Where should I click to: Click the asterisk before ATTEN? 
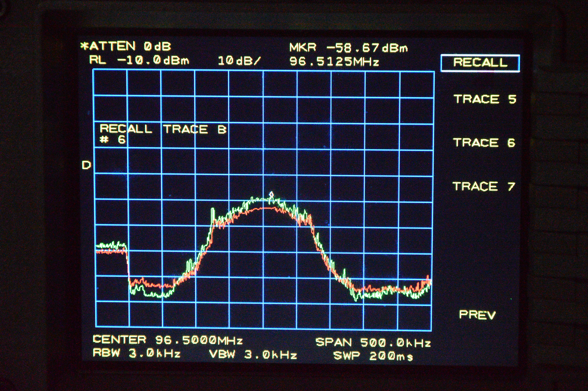tap(85, 46)
